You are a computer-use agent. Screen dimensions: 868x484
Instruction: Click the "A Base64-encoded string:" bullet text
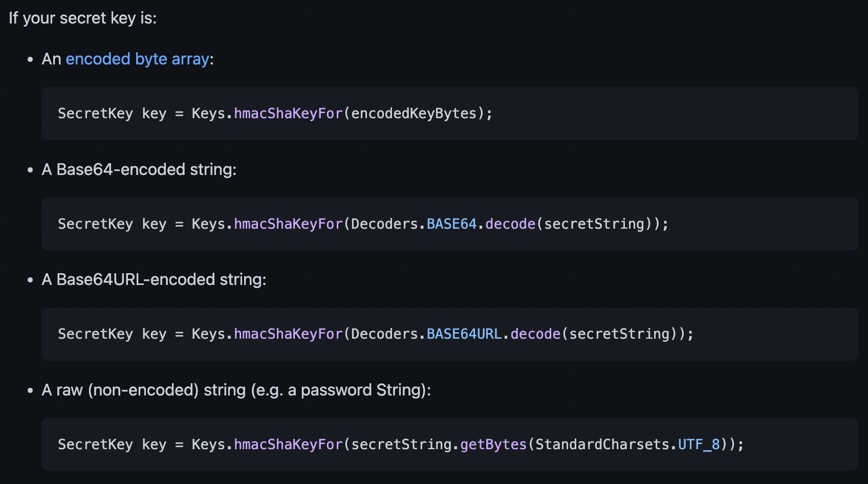click(139, 169)
